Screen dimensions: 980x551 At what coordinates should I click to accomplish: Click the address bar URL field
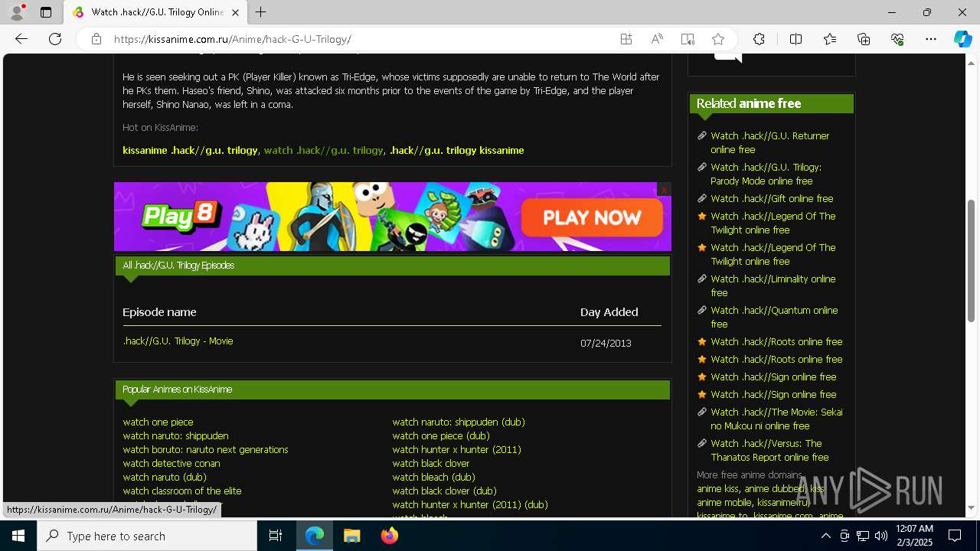click(360, 39)
